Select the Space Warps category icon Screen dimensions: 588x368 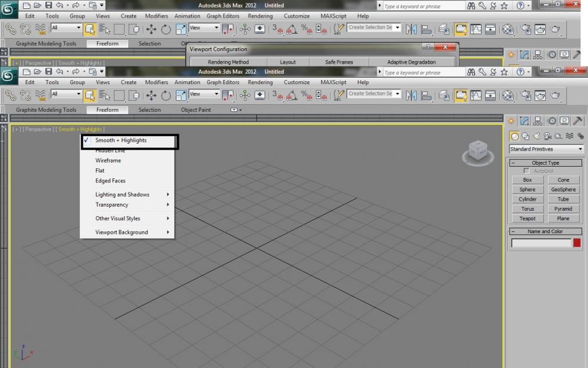pyautogui.click(x=569, y=136)
